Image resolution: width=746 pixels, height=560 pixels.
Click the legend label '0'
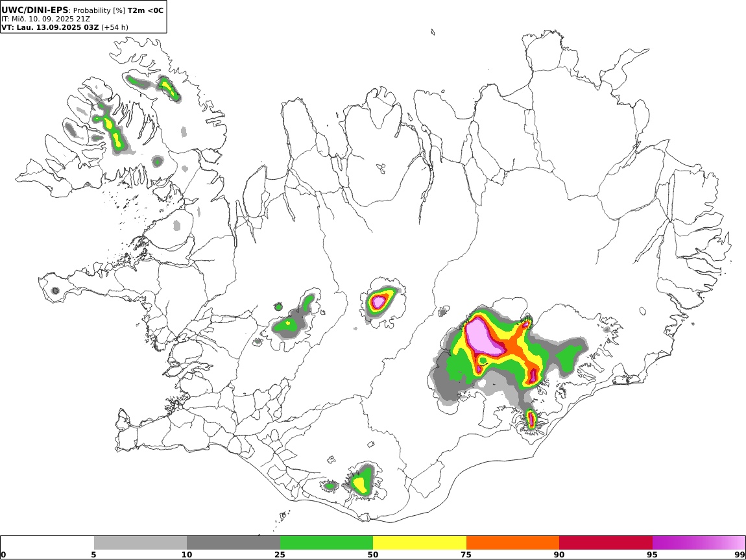(x=4, y=555)
